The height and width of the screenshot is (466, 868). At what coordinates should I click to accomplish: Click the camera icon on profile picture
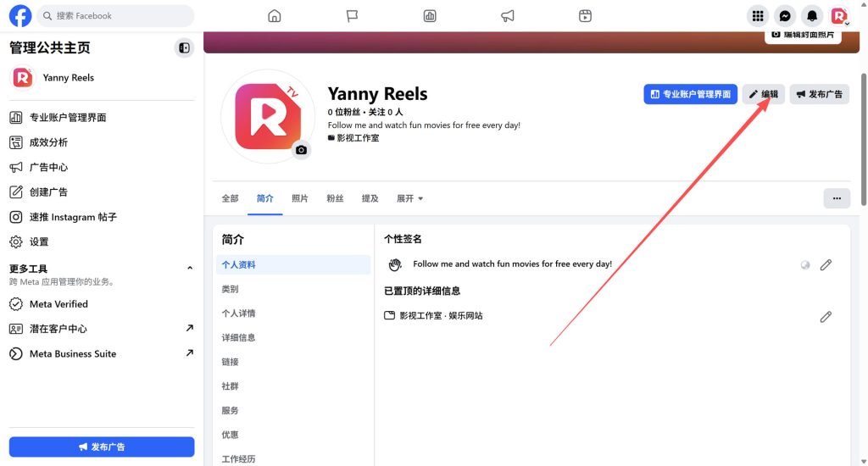click(x=301, y=150)
